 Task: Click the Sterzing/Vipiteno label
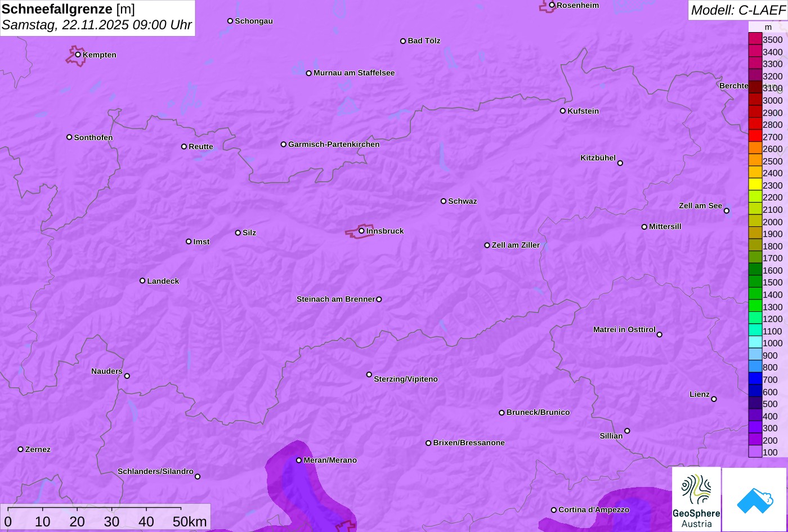tap(406, 379)
